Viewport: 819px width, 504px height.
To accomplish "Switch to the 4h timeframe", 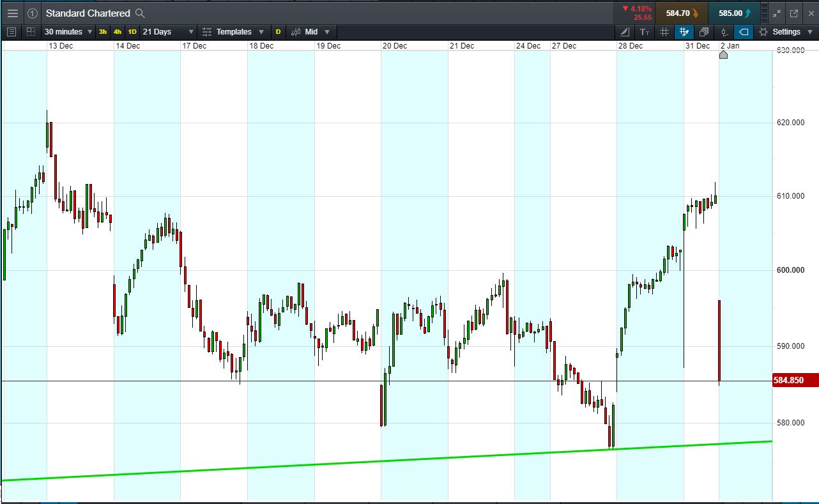I will (x=118, y=32).
